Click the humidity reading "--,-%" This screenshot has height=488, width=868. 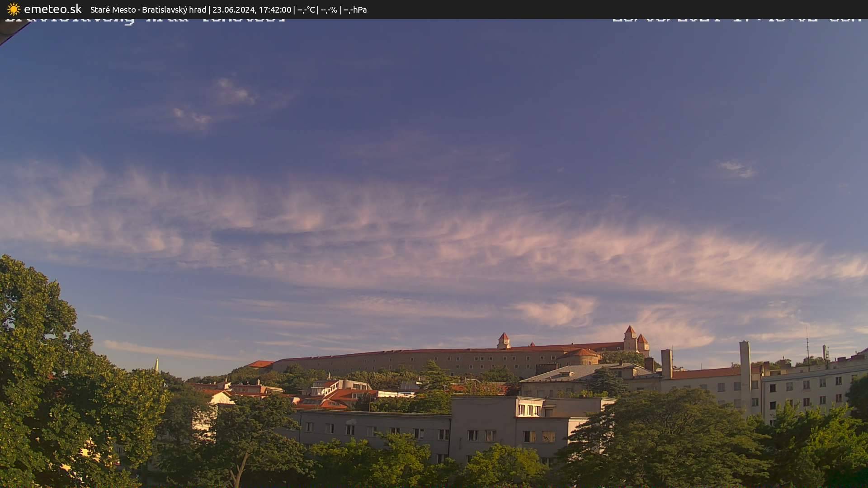coord(329,9)
